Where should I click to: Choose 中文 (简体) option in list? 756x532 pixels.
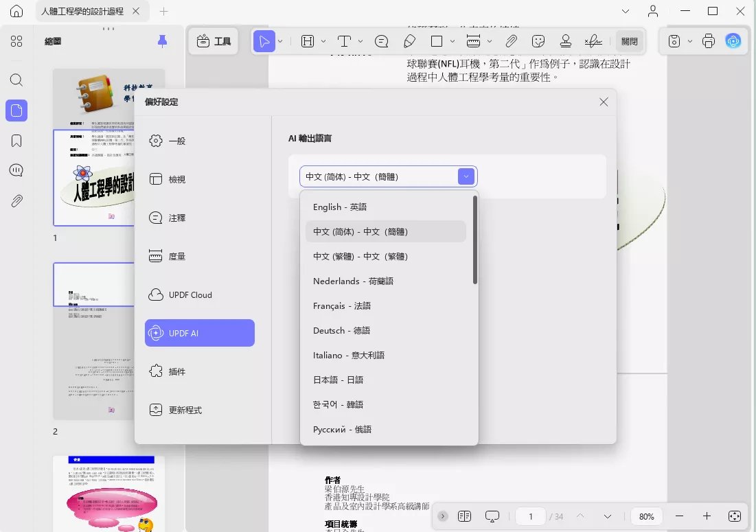pos(386,231)
